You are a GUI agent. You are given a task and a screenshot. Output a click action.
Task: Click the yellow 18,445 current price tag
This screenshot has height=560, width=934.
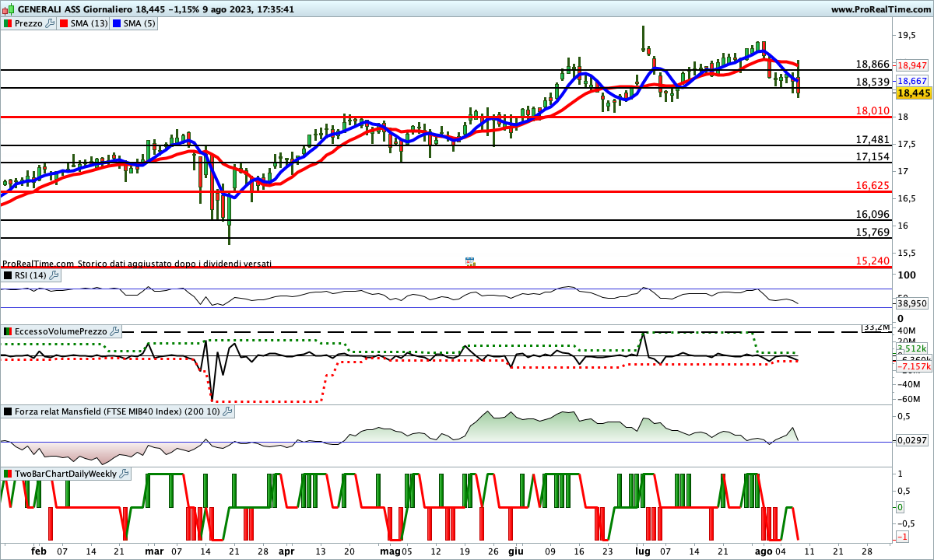[x=914, y=93]
